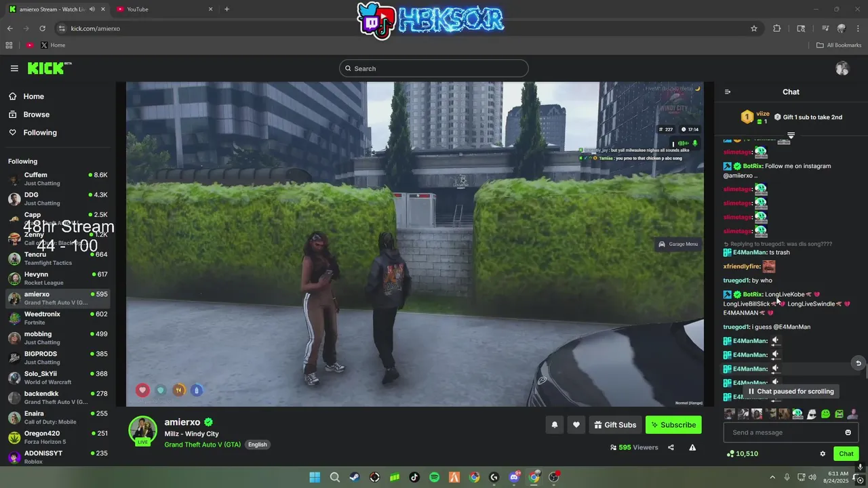
Task: Bookmark this page with the star icon
Action: [x=754, y=28]
